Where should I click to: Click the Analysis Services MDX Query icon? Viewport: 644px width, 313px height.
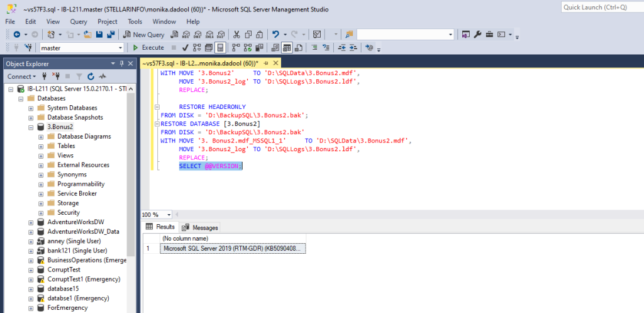[186, 35]
